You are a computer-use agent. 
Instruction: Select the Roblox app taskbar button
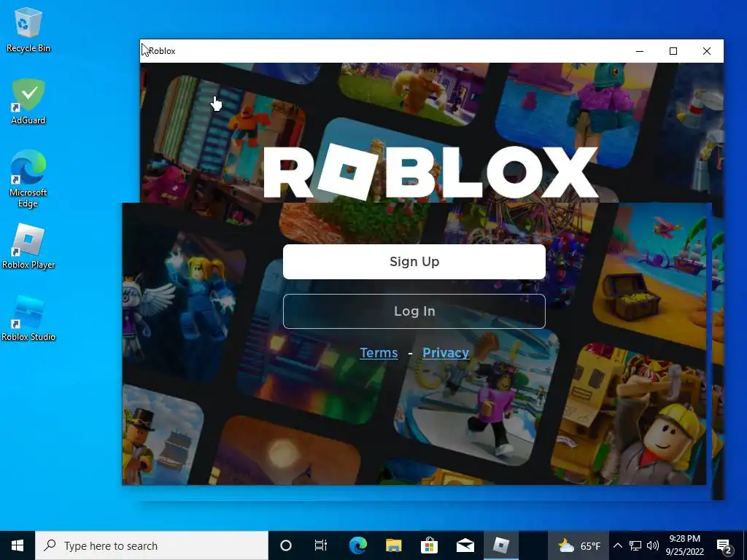click(x=500, y=545)
